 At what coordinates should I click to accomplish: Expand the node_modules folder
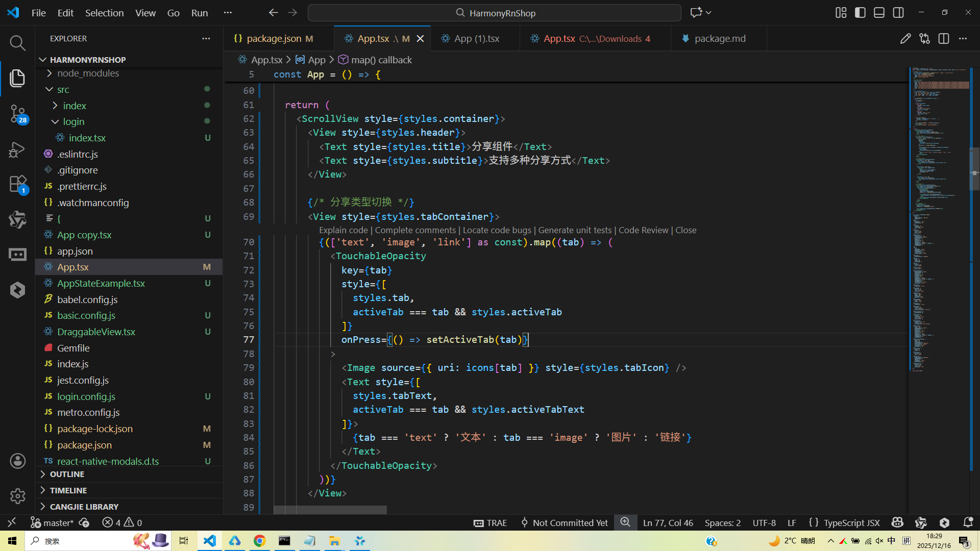[x=88, y=73]
